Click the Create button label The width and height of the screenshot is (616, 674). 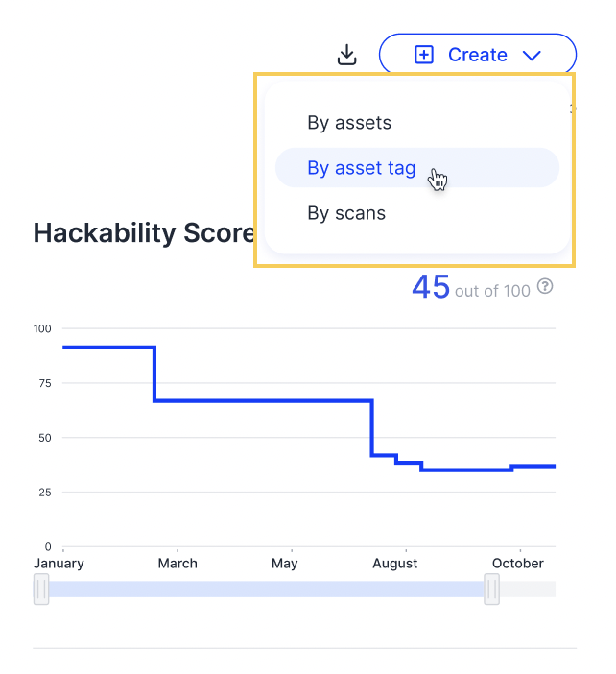(x=478, y=55)
